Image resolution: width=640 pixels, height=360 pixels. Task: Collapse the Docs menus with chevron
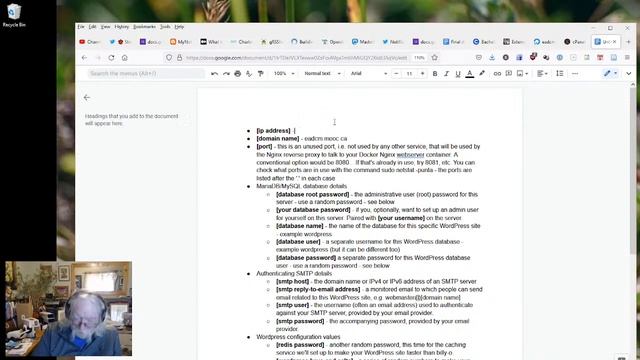(x=629, y=73)
